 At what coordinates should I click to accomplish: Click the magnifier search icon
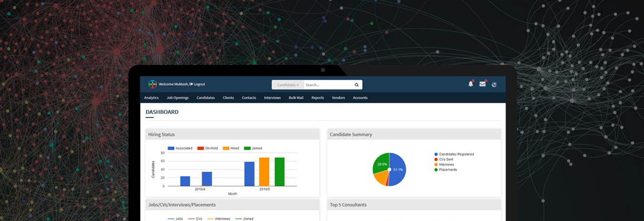357,85
